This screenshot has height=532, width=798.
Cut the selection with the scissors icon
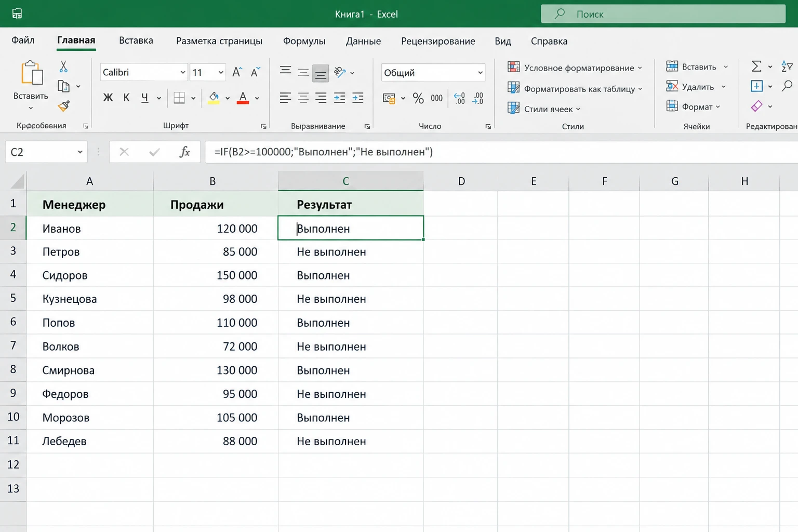(x=63, y=66)
